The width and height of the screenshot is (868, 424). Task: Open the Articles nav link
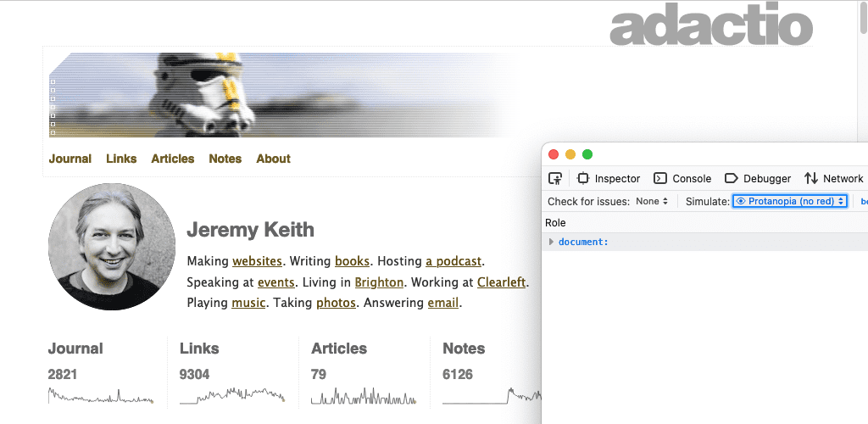[x=173, y=159]
